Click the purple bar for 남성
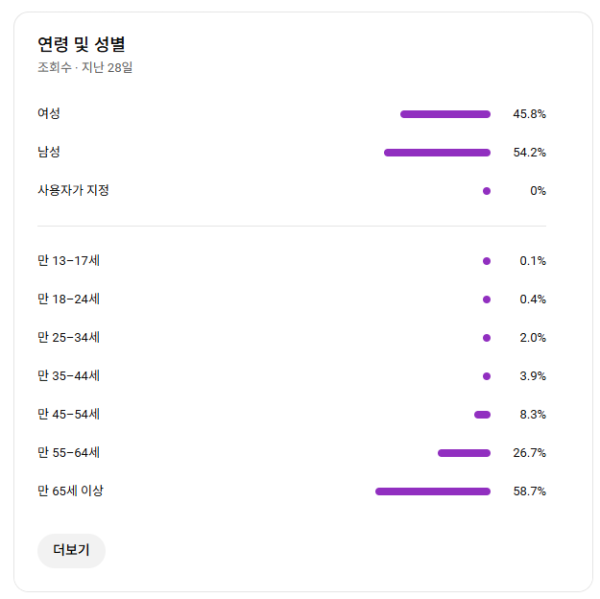The width and height of the screenshot is (600, 599). click(x=437, y=152)
